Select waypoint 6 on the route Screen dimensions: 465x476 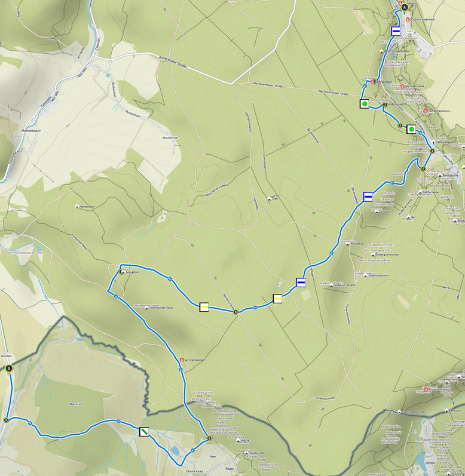tap(235, 312)
